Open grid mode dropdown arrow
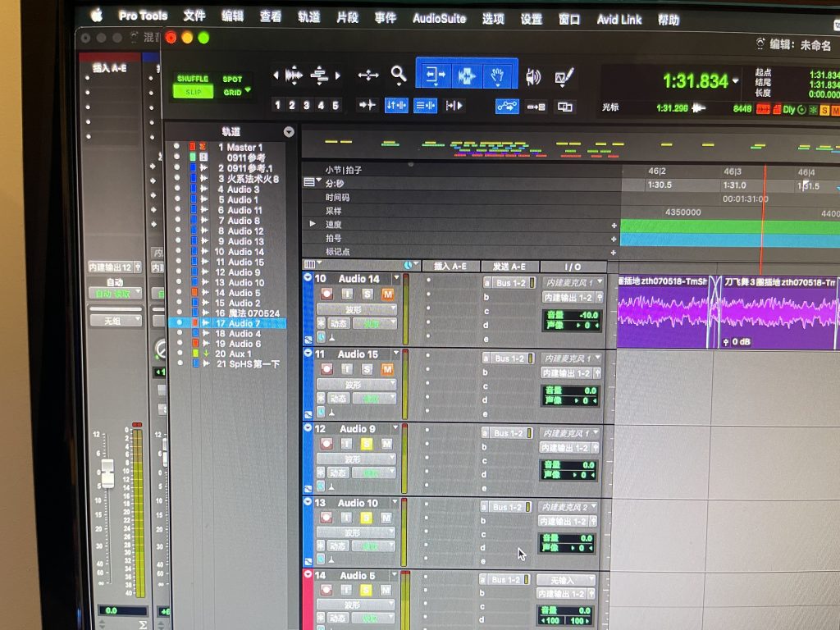Screen dimensions: 840x630 (x=248, y=90)
